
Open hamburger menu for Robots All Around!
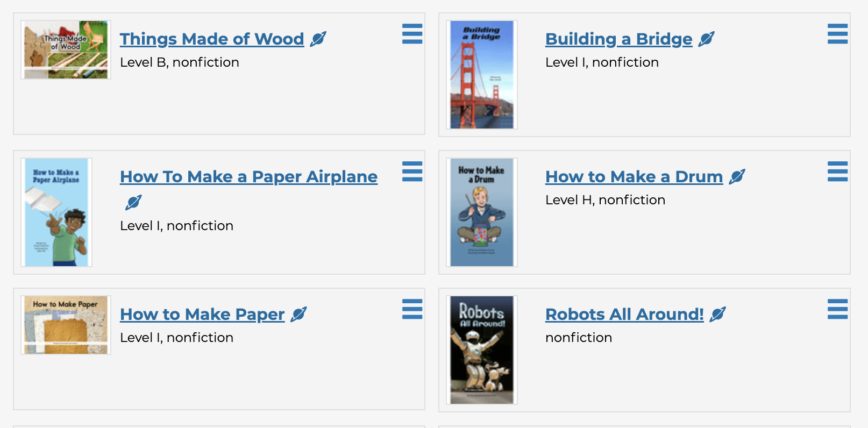pos(837,309)
